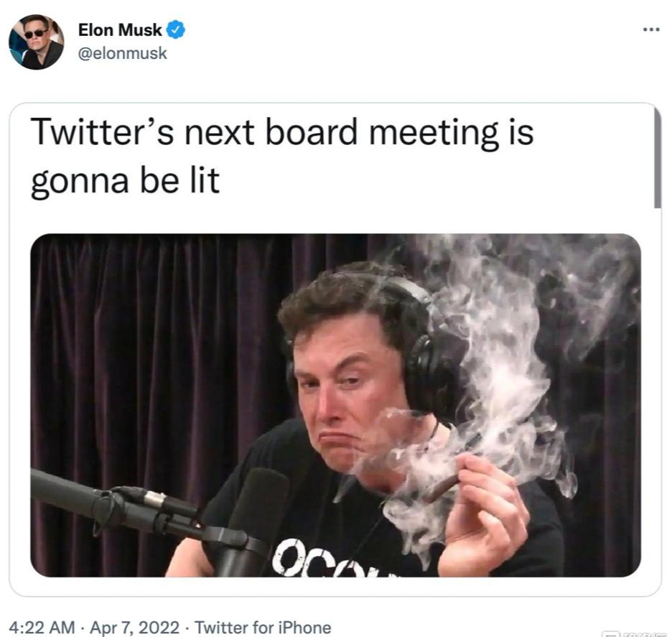Screen dimensions: 672x637
Task: Click the @elonmusk handle
Action: 123,53
